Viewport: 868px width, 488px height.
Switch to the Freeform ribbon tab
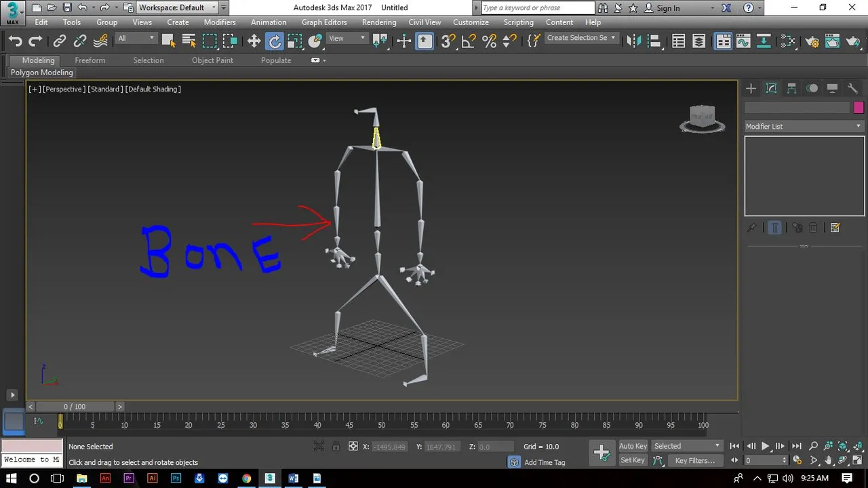(90, 60)
